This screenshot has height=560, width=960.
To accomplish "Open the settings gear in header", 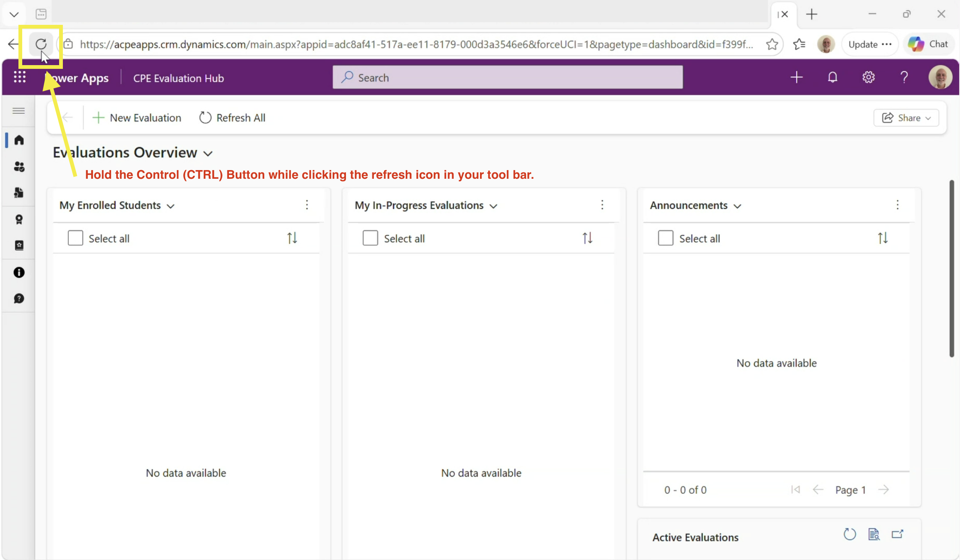I will pyautogui.click(x=868, y=77).
